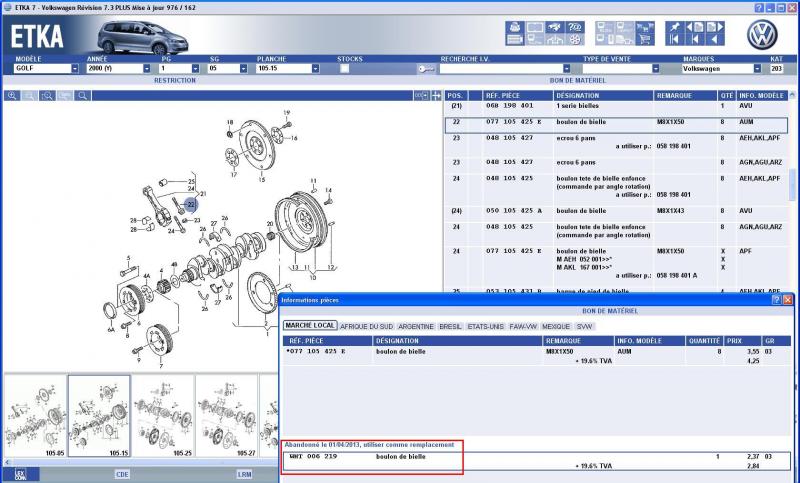This screenshot has width=800, height=483.
Task: Go to previous illustration page icon
Action: tap(695, 27)
